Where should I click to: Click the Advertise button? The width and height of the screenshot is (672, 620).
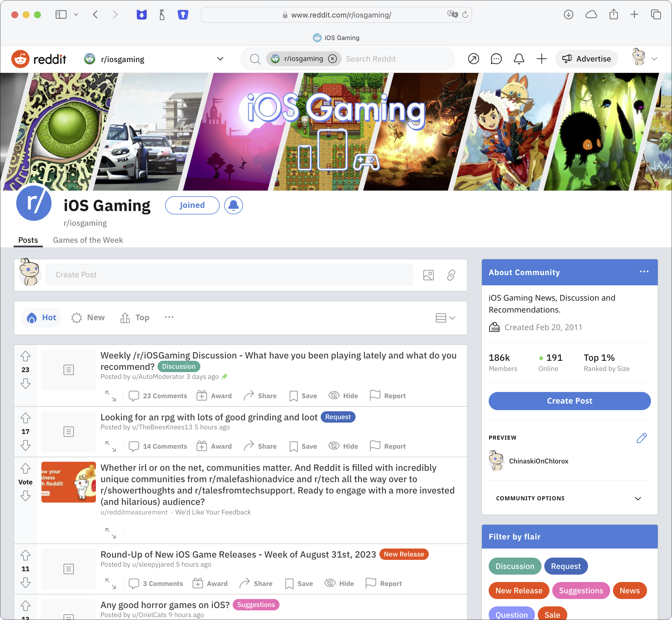tap(586, 59)
